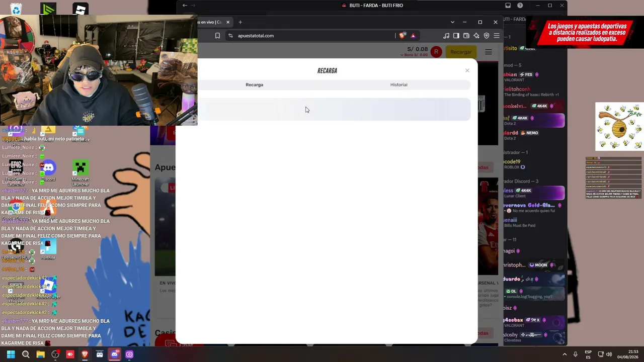644x362 pixels.
Task: Open the taskbar volume control
Action: click(x=608, y=354)
